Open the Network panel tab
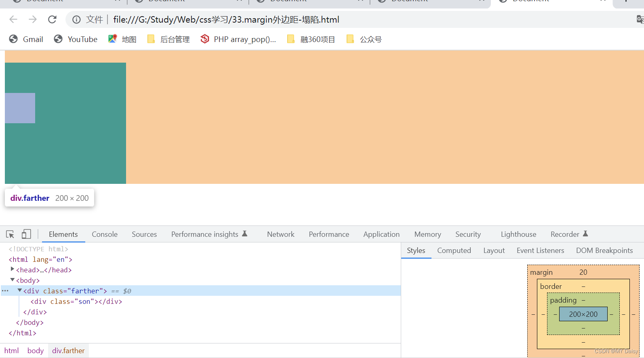 click(280, 234)
